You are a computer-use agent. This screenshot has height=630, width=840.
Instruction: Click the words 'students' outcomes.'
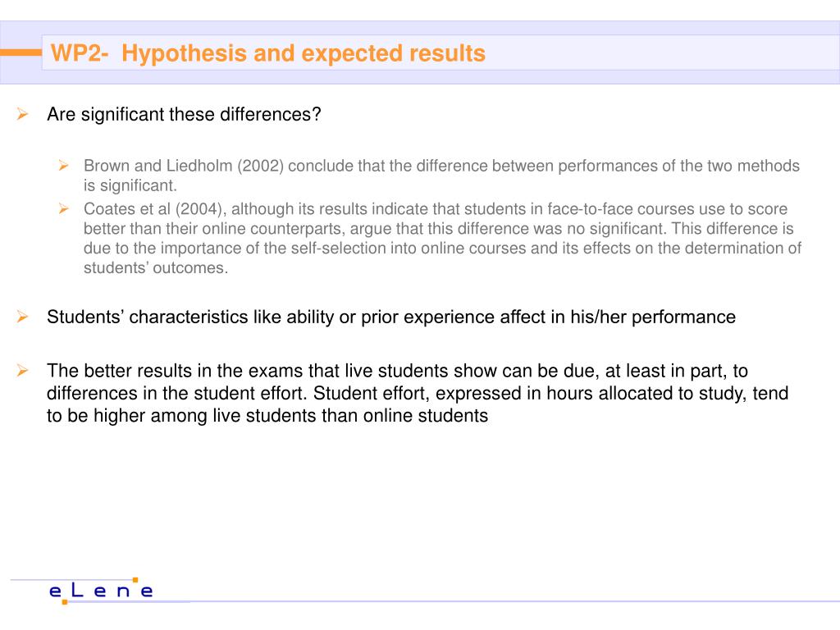[156, 267]
